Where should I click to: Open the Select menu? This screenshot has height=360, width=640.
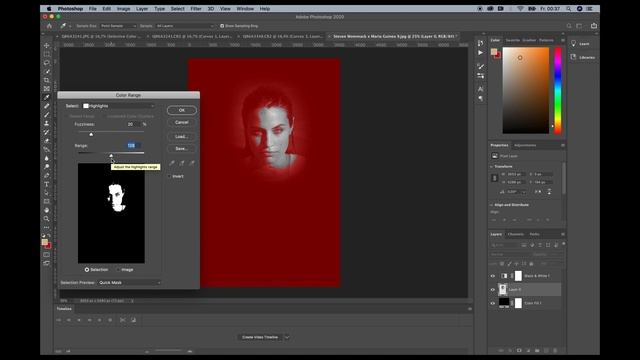click(178, 9)
